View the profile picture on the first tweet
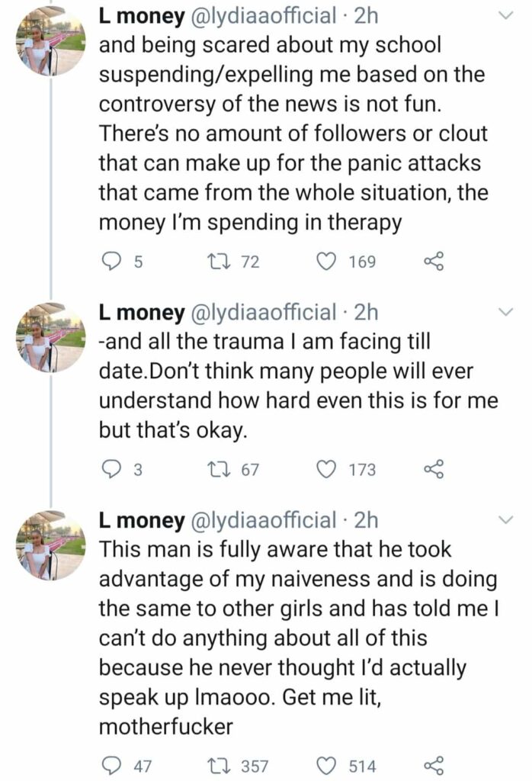 coord(50,41)
